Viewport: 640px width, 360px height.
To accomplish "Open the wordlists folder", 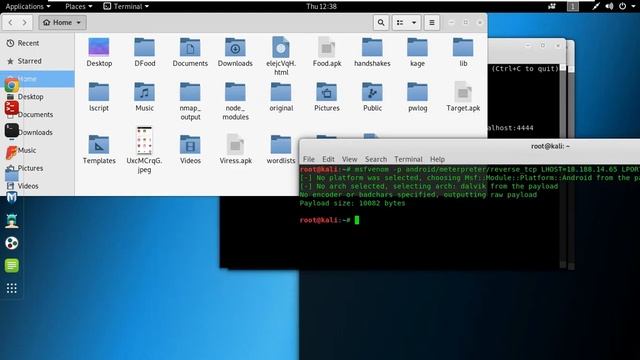I will [x=281, y=150].
